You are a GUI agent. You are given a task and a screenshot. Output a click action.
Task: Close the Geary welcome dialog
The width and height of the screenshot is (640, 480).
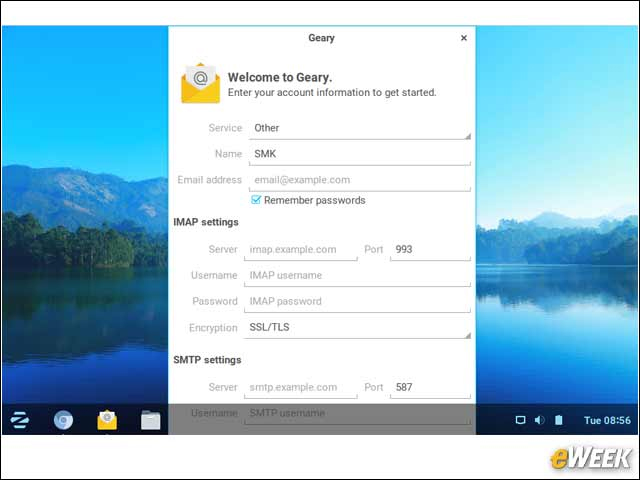[x=464, y=38]
